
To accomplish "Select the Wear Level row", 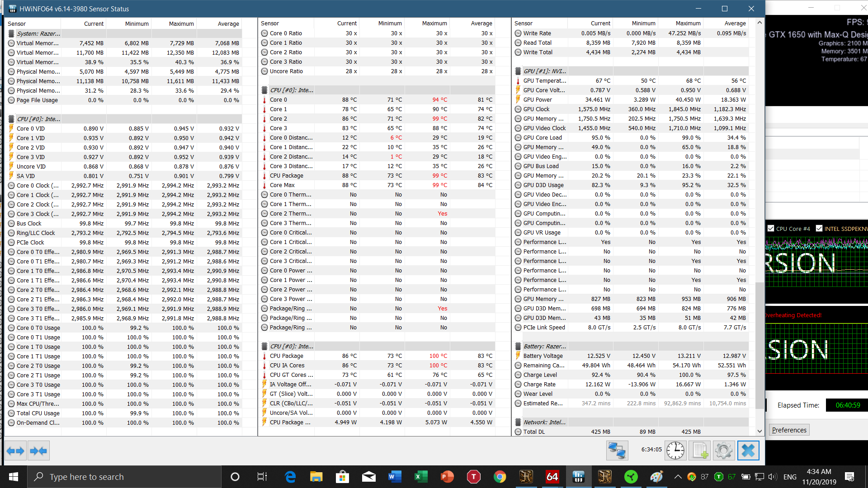I will (631, 394).
